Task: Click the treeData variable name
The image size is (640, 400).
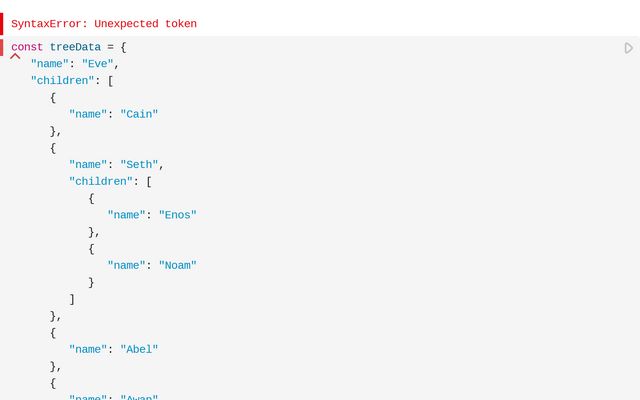Action: tap(75, 47)
